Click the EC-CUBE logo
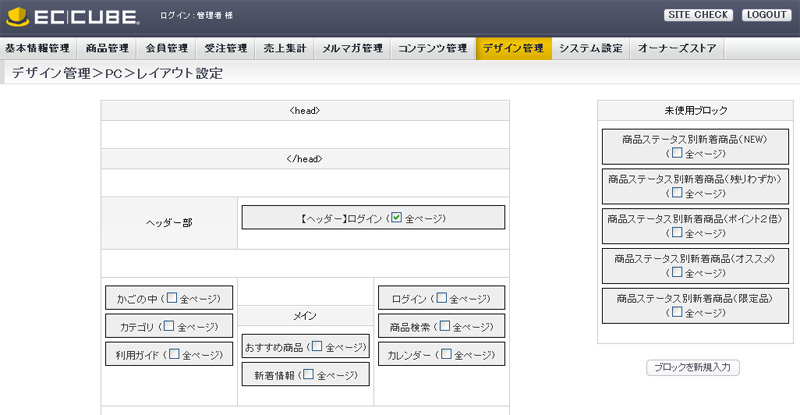The width and height of the screenshot is (800, 415). click(72, 16)
